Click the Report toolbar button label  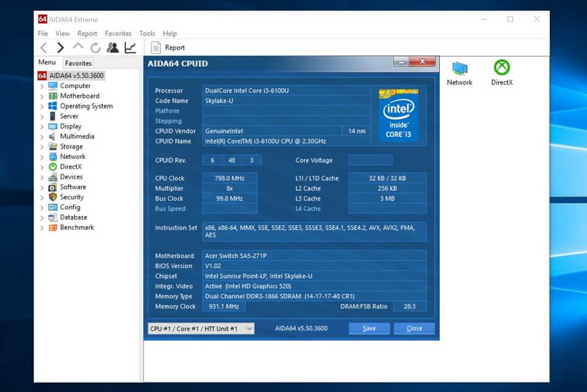(x=175, y=48)
